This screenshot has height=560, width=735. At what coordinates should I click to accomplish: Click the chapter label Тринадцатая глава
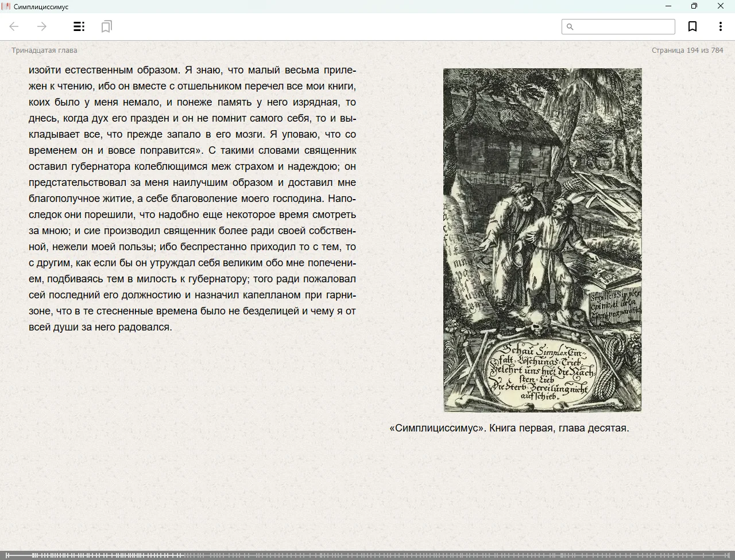[x=44, y=50]
